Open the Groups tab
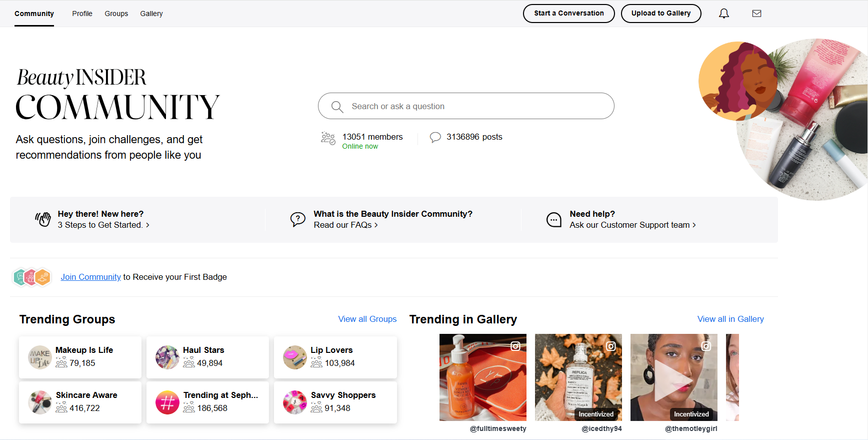The width and height of the screenshot is (868, 440). [x=116, y=14]
